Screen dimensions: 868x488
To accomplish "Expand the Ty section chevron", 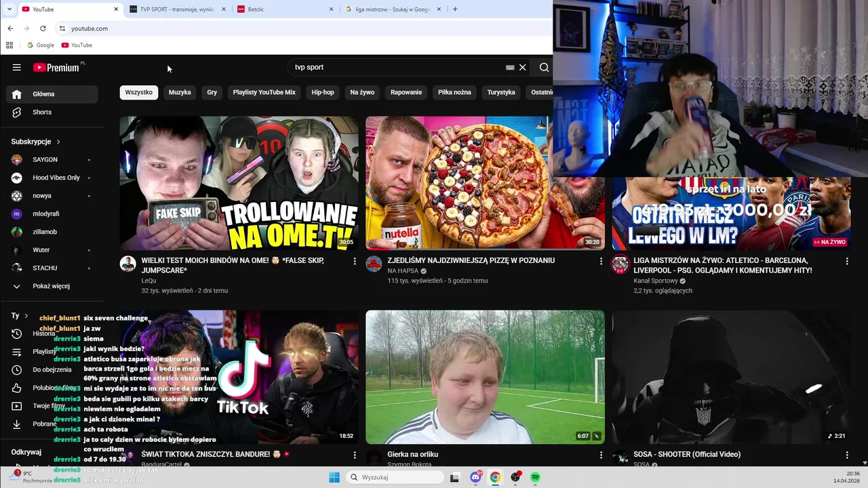I will point(26,316).
